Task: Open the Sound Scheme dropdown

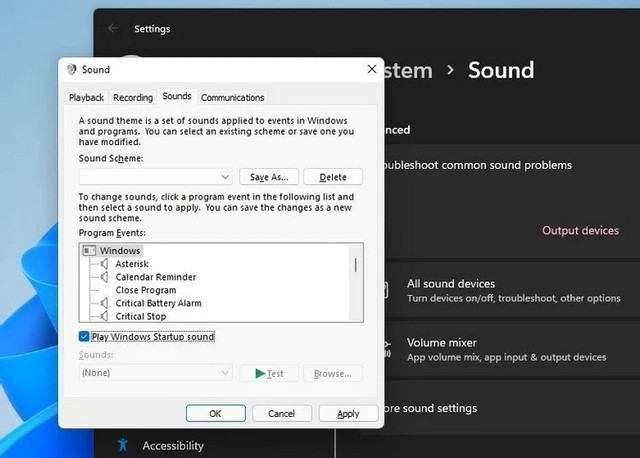Action: [156, 177]
